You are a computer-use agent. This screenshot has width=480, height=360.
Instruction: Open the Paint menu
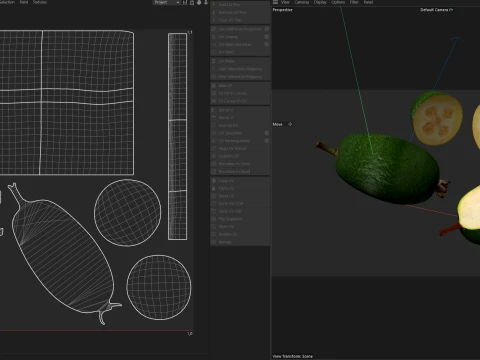tap(24, 2)
